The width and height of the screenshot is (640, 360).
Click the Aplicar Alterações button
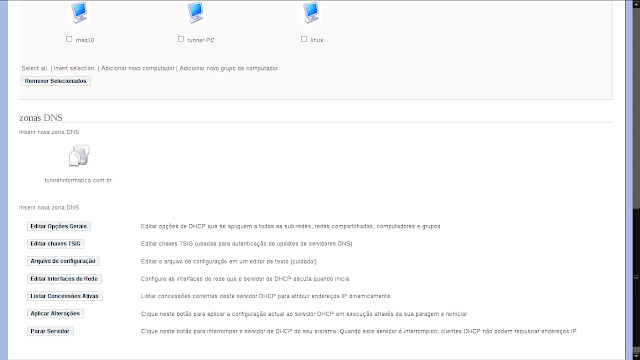click(55, 313)
